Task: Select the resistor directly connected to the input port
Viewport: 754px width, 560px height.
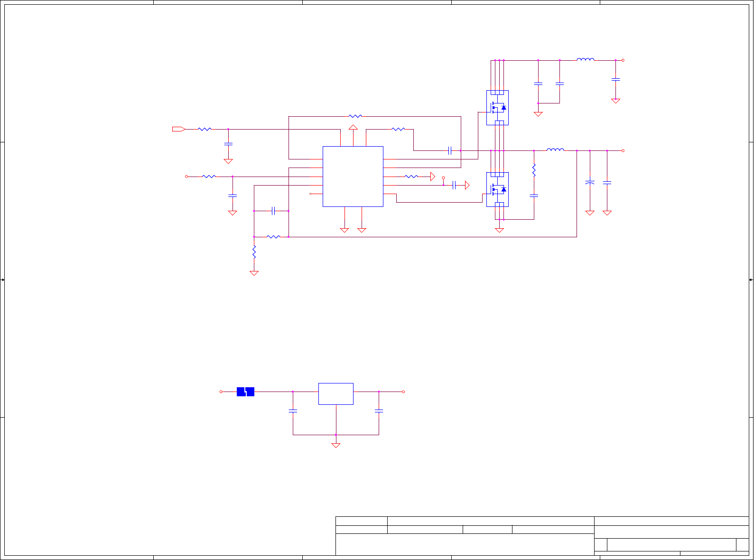Action: click(205, 129)
